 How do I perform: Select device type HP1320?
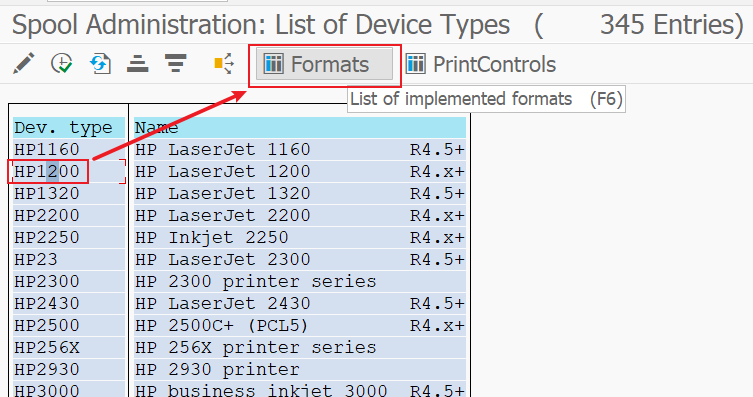[x=47, y=193]
